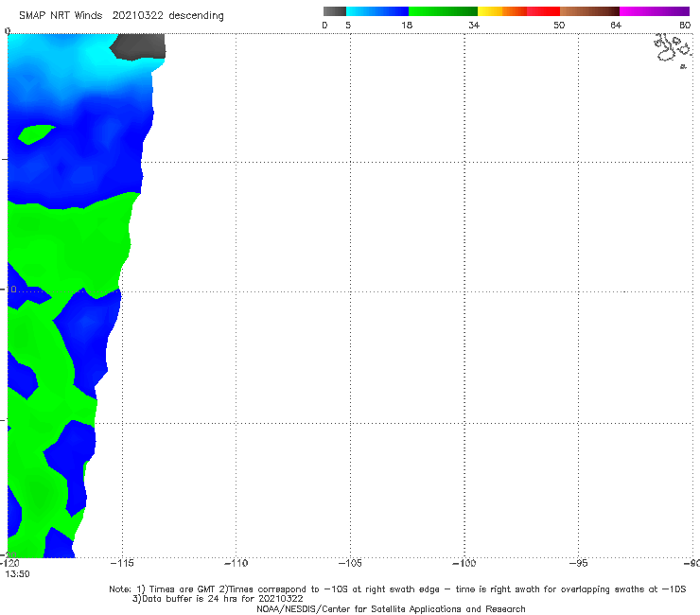Click the longitude label '-100'
The image size is (700, 615).
point(464,563)
